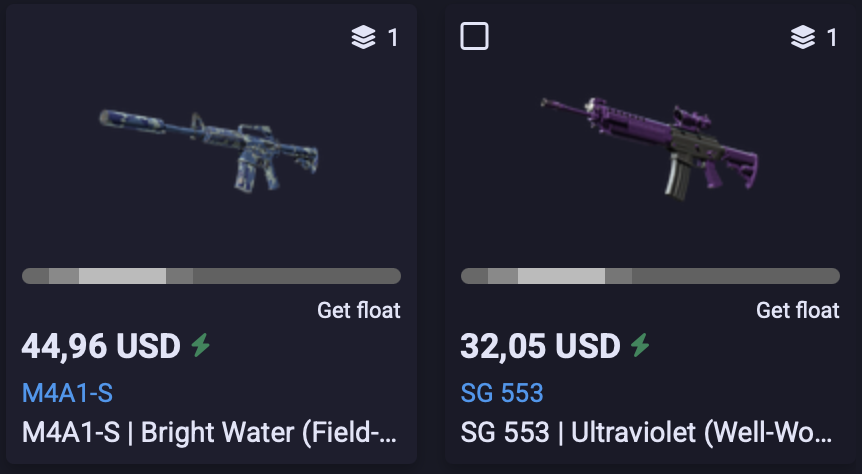862x474 pixels.
Task: Click the highlighted Field-Tested segment of M4A1-S wear bar
Action: (x=123, y=276)
